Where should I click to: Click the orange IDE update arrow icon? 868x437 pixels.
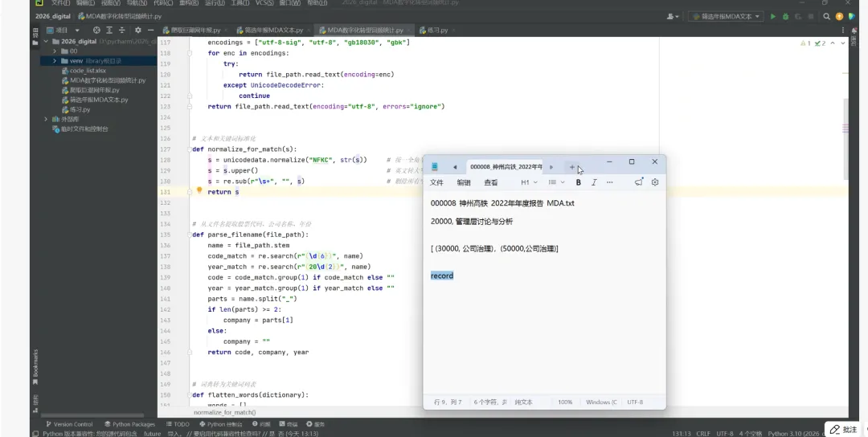[840, 17]
